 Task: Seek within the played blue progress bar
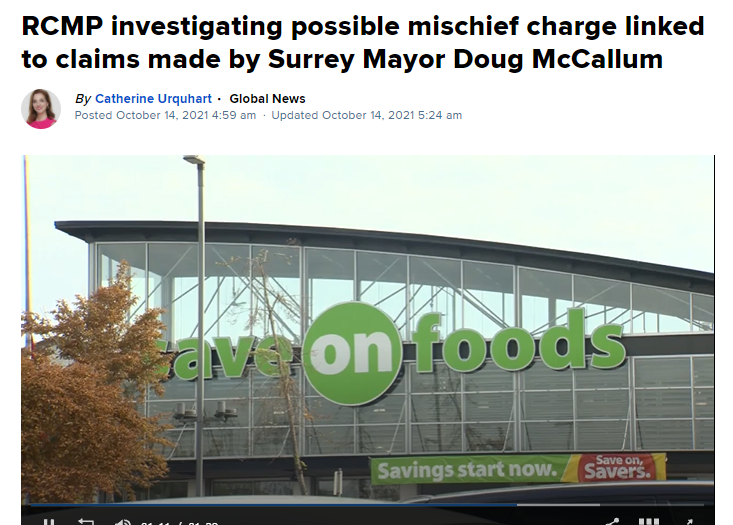pyautogui.click(x=273, y=505)
